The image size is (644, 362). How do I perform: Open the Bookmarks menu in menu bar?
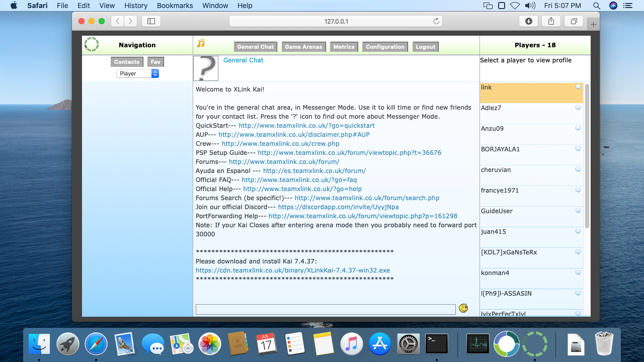point(175,6)
